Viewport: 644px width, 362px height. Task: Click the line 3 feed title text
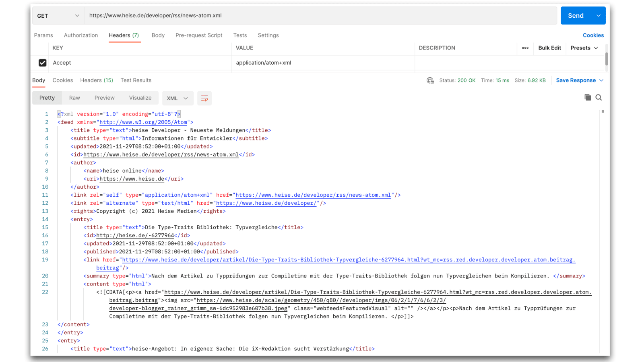pos(189,130)
